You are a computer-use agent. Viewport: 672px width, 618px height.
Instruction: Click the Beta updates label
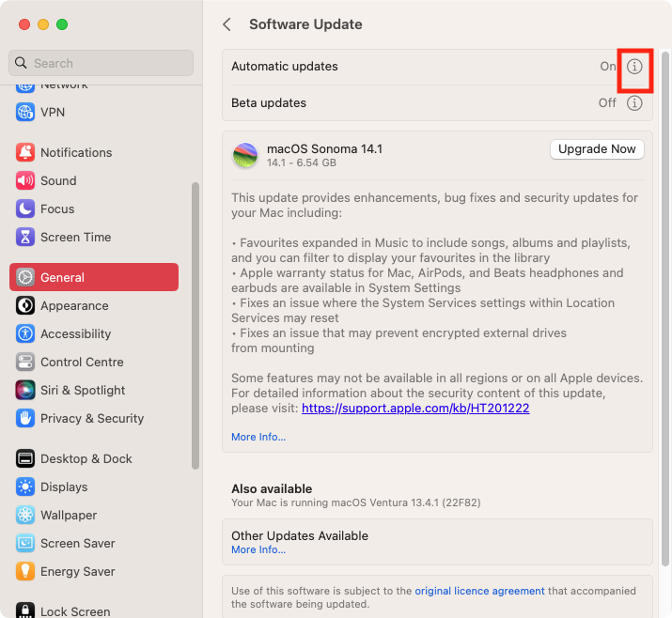[269, 103]
